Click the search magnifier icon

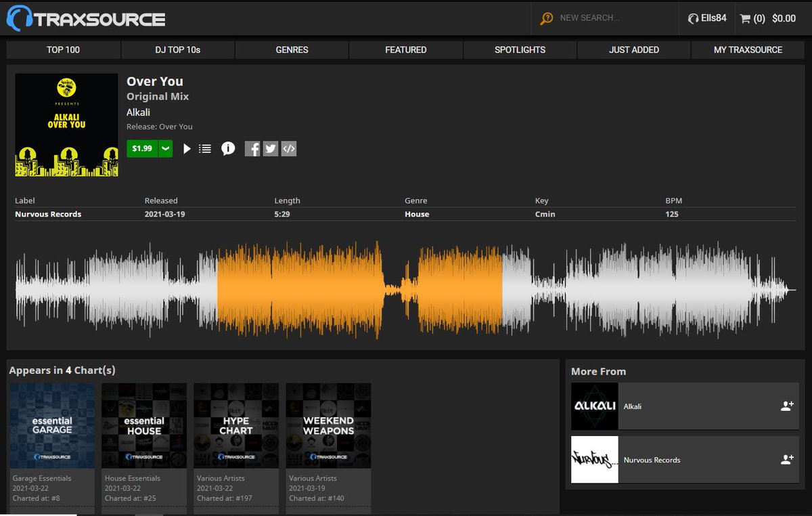(546, 18)
